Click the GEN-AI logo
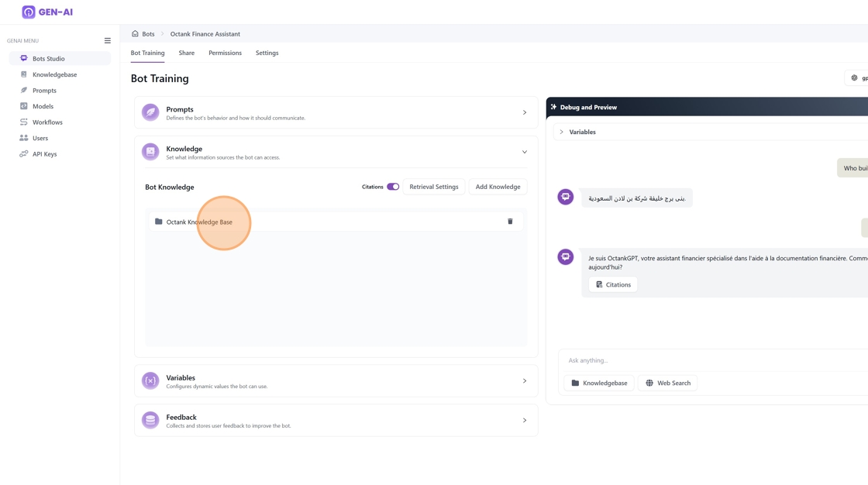Screen dimensions: 868x485 47,12
